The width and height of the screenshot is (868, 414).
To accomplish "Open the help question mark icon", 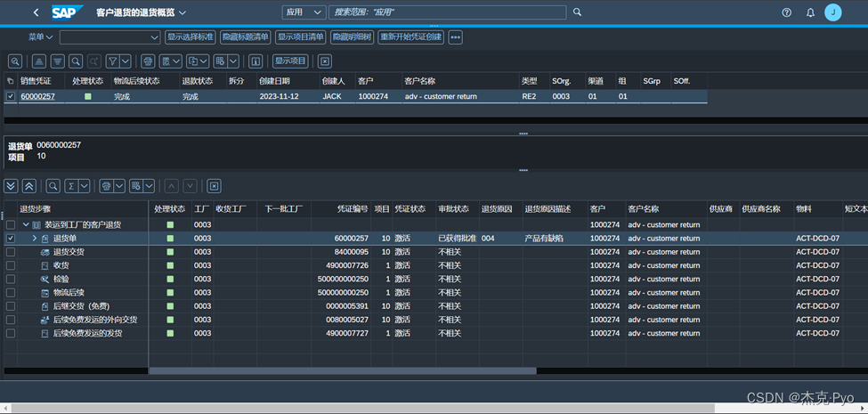I will (786, 12).
